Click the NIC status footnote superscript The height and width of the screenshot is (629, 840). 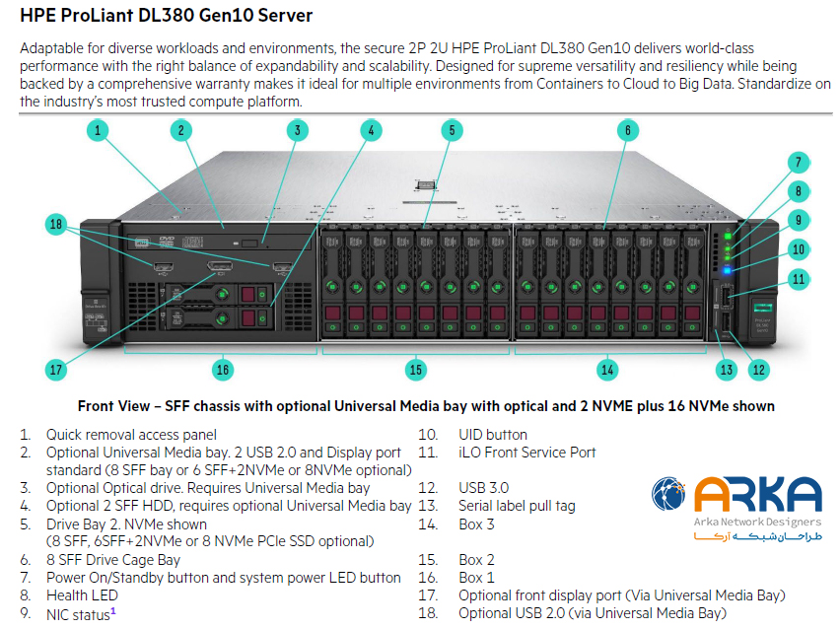tap(113, 610)
